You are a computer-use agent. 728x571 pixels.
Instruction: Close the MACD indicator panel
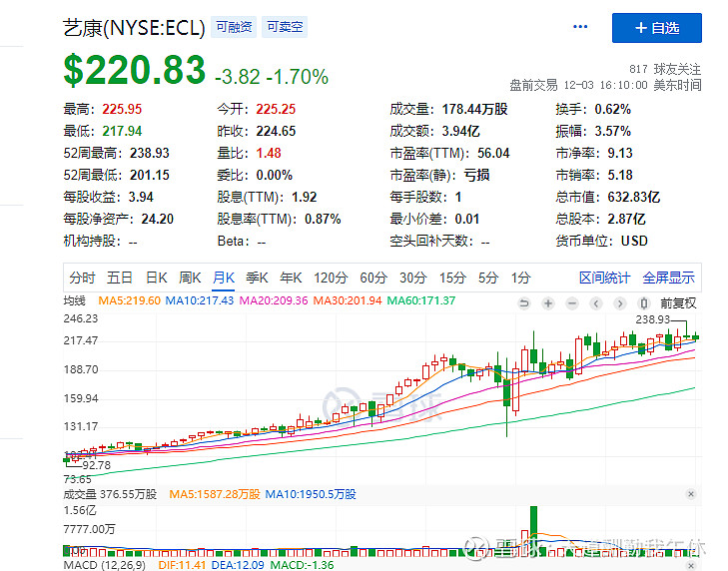[691, 565]
